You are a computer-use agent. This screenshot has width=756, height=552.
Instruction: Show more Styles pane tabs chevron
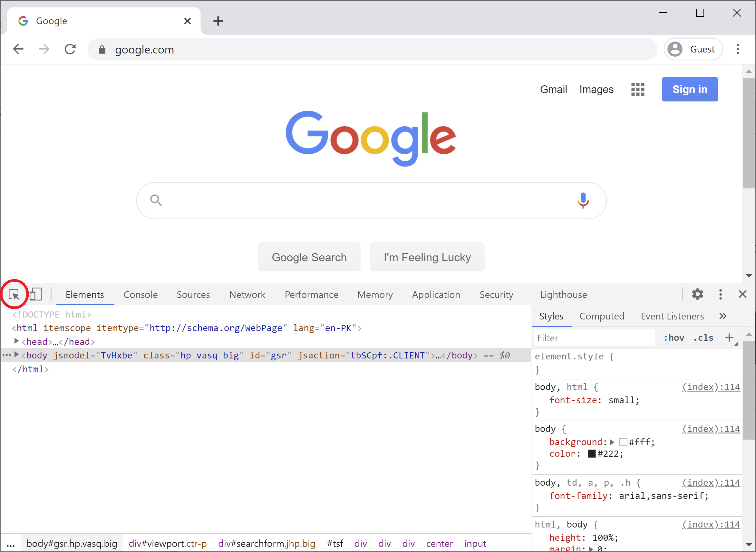click(723, 316)
